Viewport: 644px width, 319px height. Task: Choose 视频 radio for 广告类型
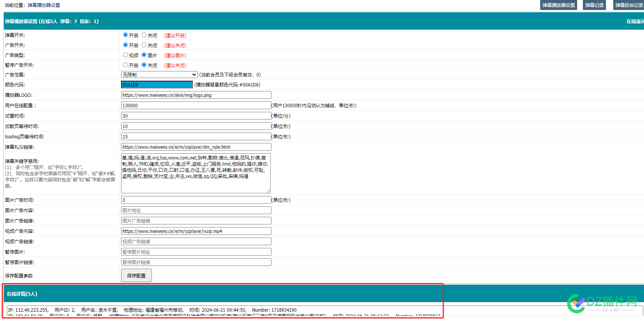125,55
